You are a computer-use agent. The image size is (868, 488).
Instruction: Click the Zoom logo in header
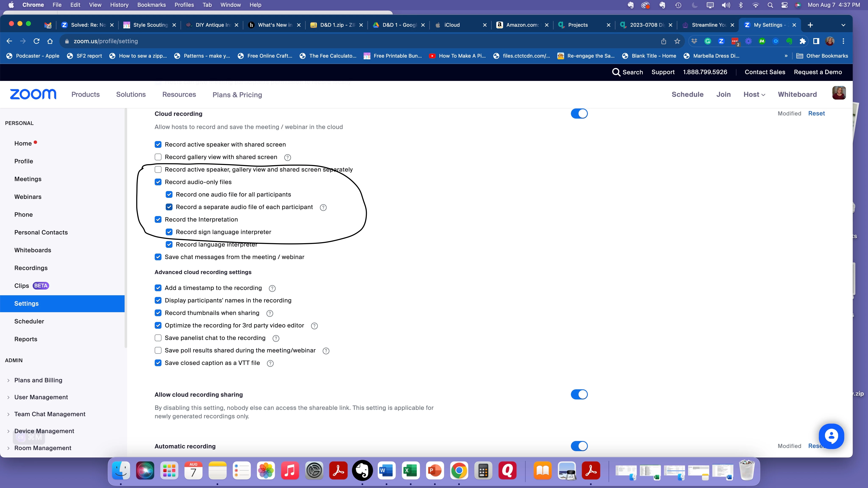click(33, 94)
